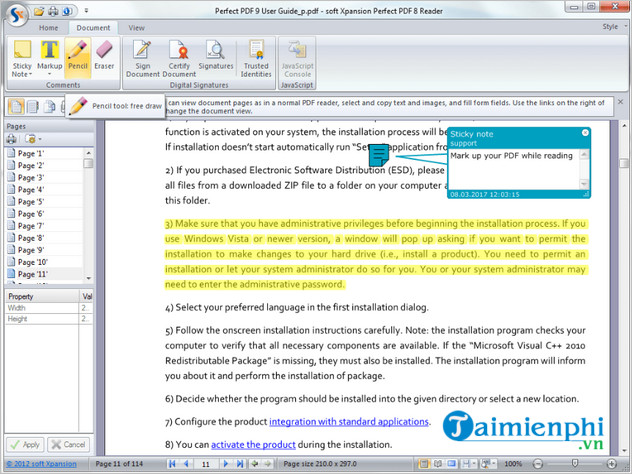Go to the first page

click(x=172, y=464)
